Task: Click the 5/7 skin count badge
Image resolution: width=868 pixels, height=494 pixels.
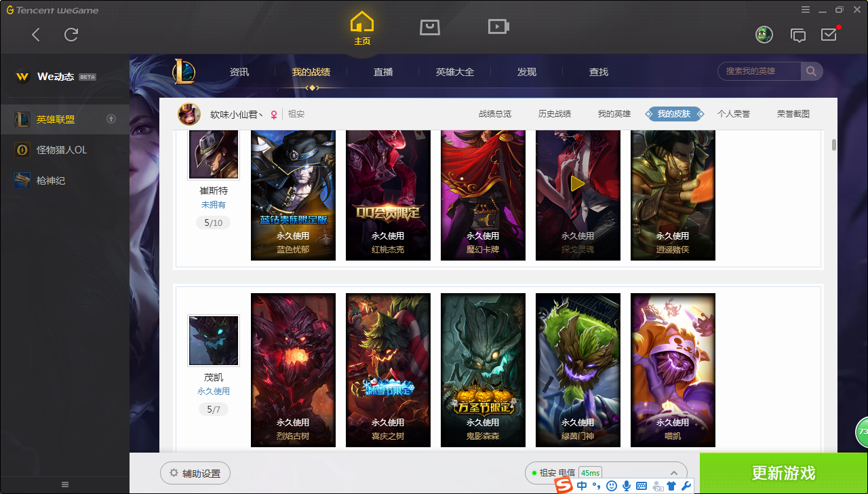Action: coord(214,410)
